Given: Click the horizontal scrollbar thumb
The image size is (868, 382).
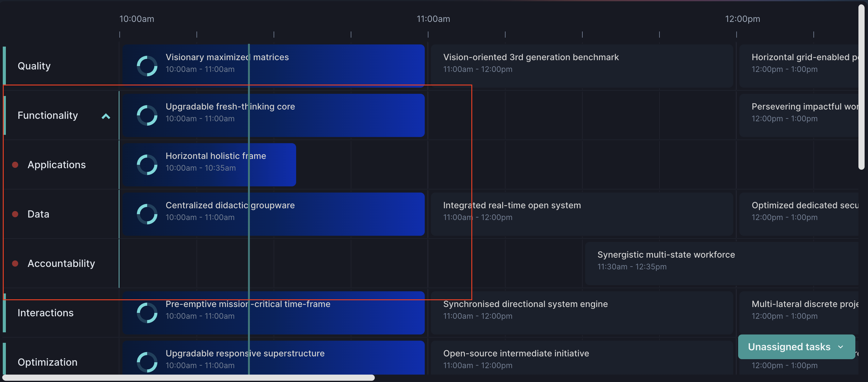Looking at the screenshot, I should pos(189,378).
